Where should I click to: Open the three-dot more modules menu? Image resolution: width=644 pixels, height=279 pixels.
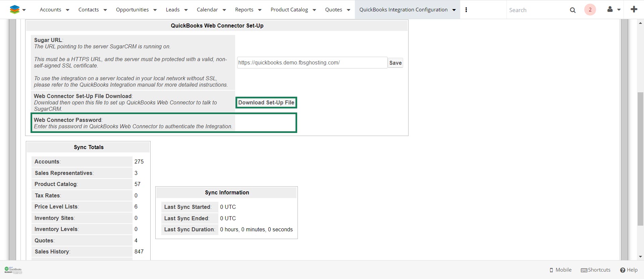pos(466,10)
